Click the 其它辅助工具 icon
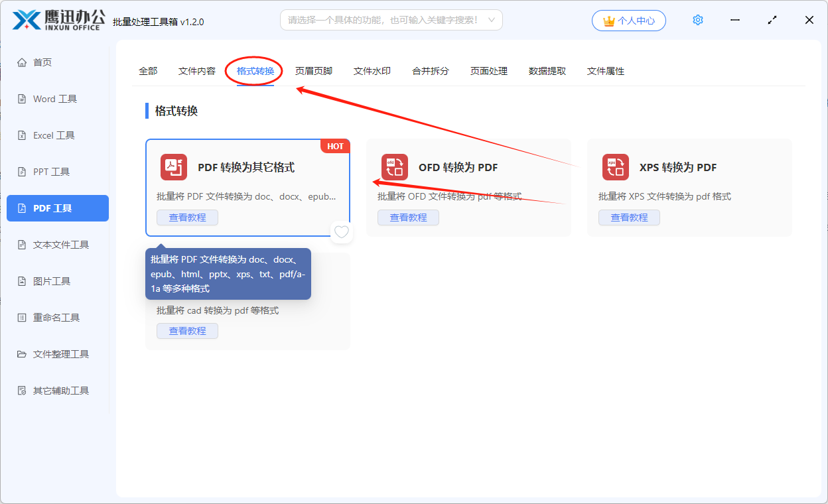Screen dimensions: 828x504 tap(22, 391)
